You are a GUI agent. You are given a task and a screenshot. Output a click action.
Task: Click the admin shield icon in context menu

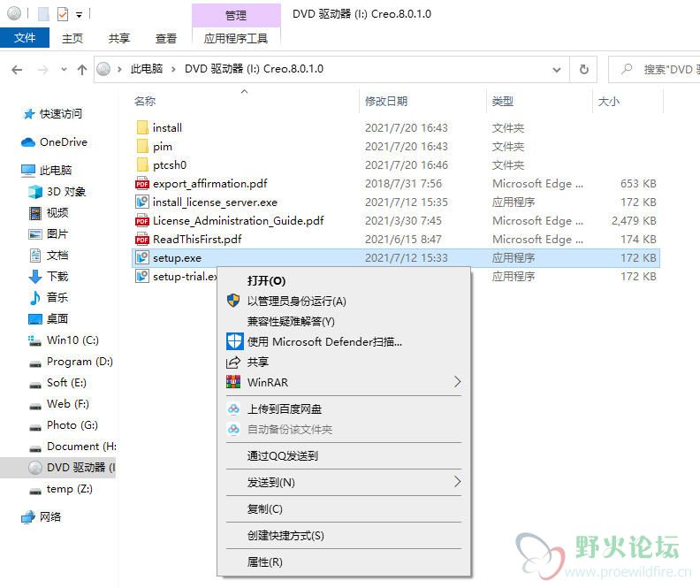coord(233,301)
